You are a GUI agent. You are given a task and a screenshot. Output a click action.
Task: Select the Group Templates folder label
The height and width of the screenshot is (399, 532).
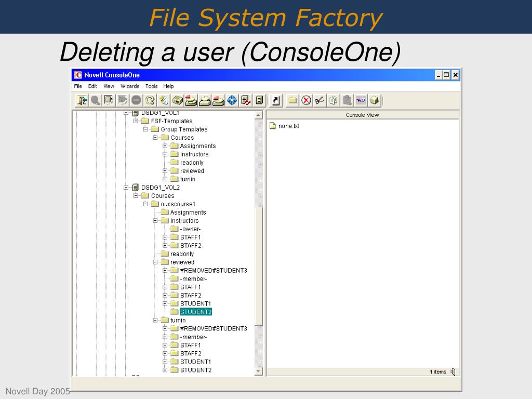pos(184,129)
